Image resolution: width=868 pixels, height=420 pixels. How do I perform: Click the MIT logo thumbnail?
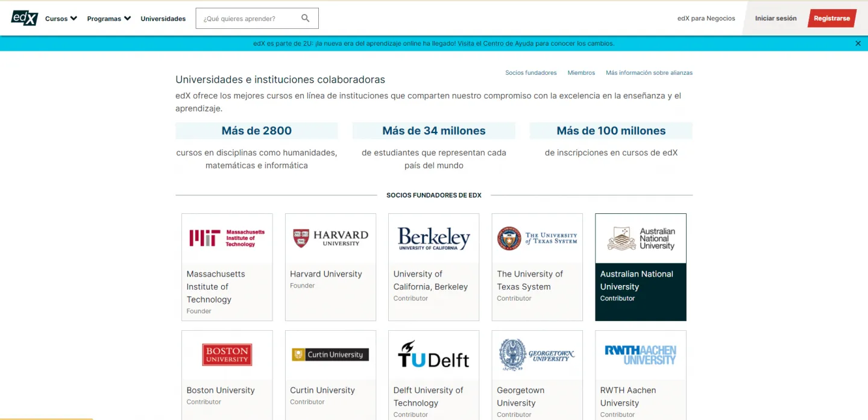[227, 238]
